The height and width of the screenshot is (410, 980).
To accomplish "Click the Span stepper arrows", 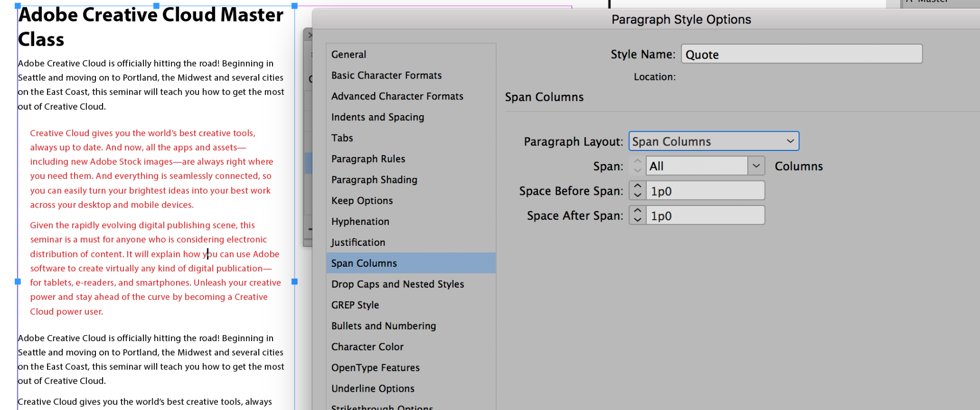I will click(638, 166).
